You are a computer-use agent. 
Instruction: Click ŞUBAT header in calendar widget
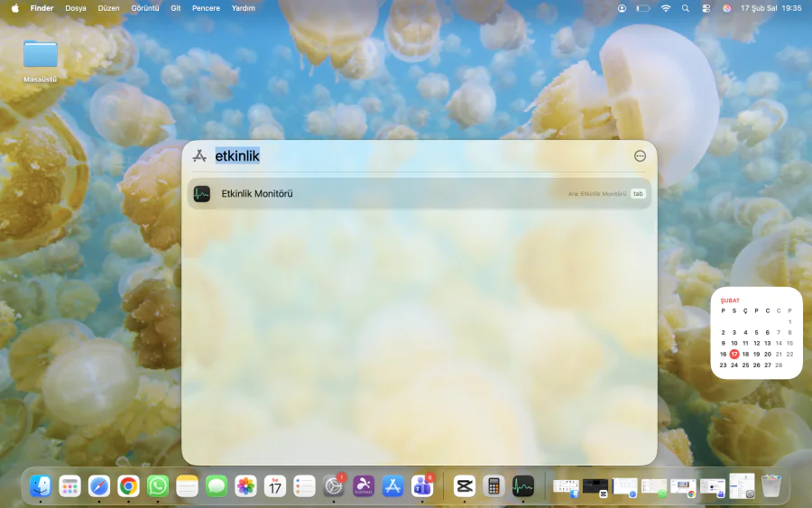point(730,300)
